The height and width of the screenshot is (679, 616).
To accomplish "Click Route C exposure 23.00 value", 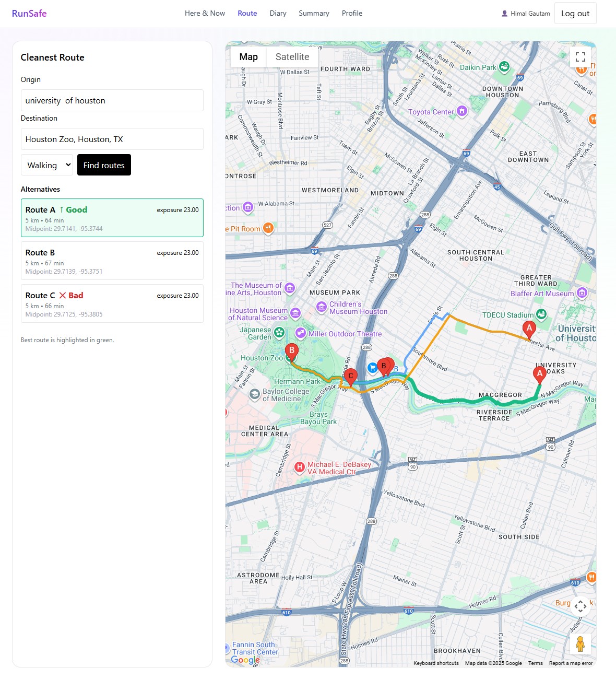I will [177, 296].
